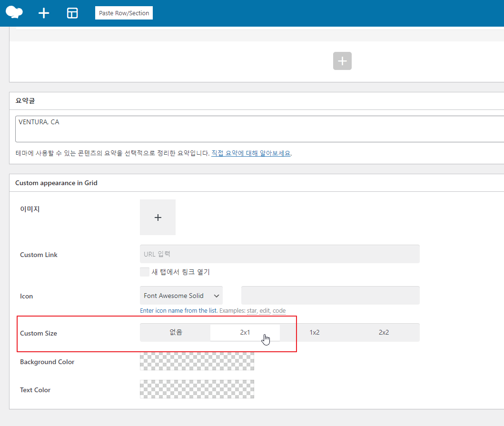Screen dimensions: 504x426
Task: Click the WPBakery cloud logo icon
Action: tap(14, 12)
